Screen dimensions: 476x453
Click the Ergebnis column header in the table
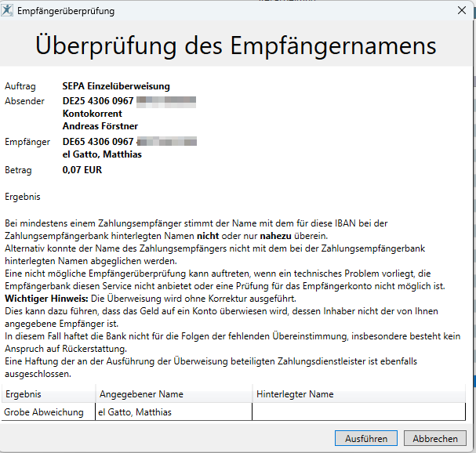point(23,394)
